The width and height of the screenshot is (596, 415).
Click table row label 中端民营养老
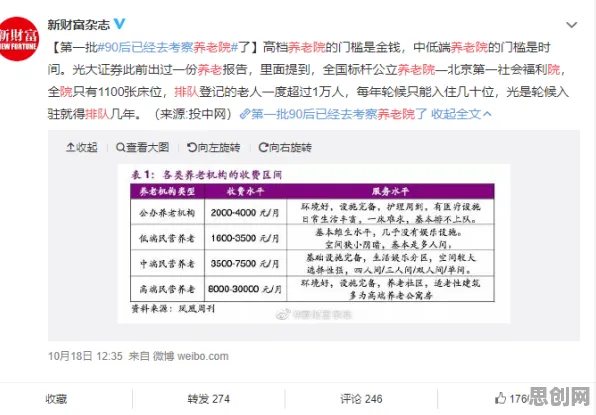point(167,263)
